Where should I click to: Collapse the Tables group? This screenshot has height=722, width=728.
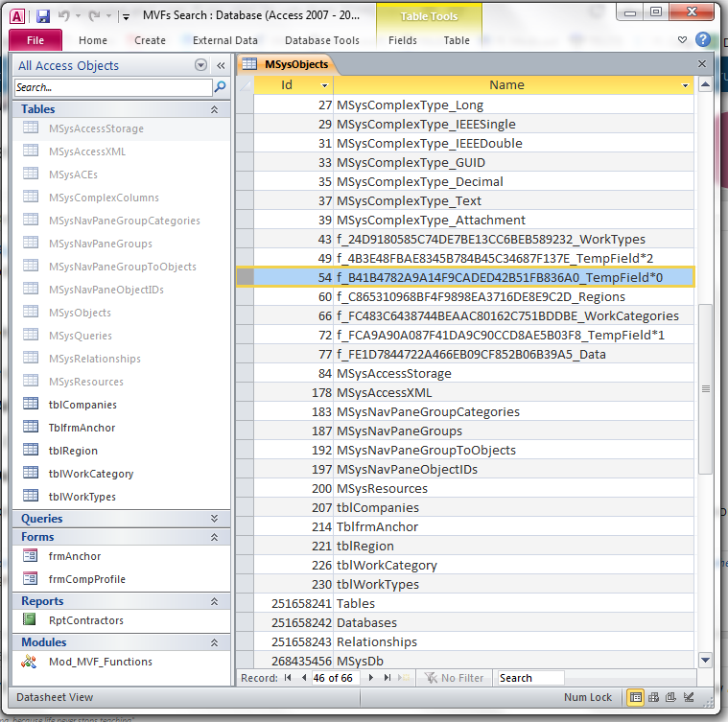click(214, 109)
